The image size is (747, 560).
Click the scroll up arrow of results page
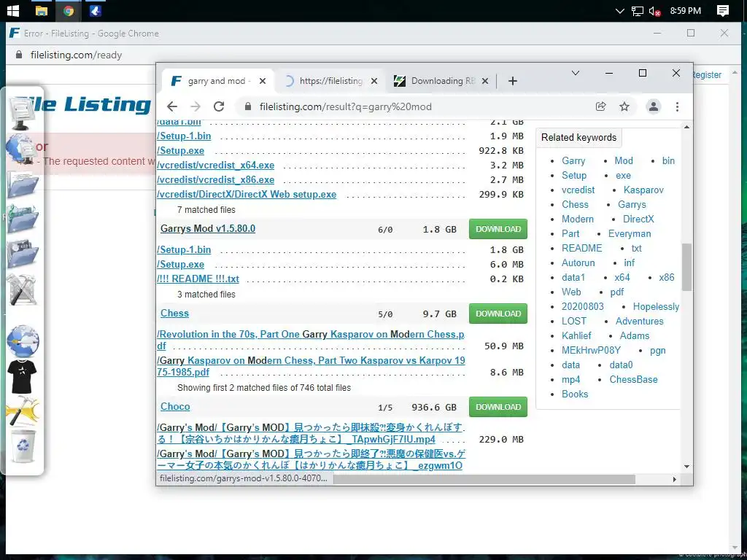(686, 127)
